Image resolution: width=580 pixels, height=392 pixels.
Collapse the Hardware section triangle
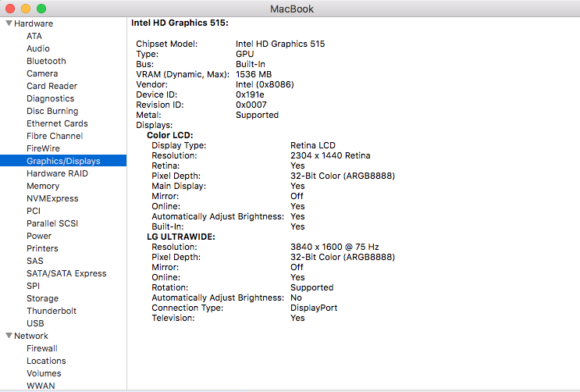point(9,23)
